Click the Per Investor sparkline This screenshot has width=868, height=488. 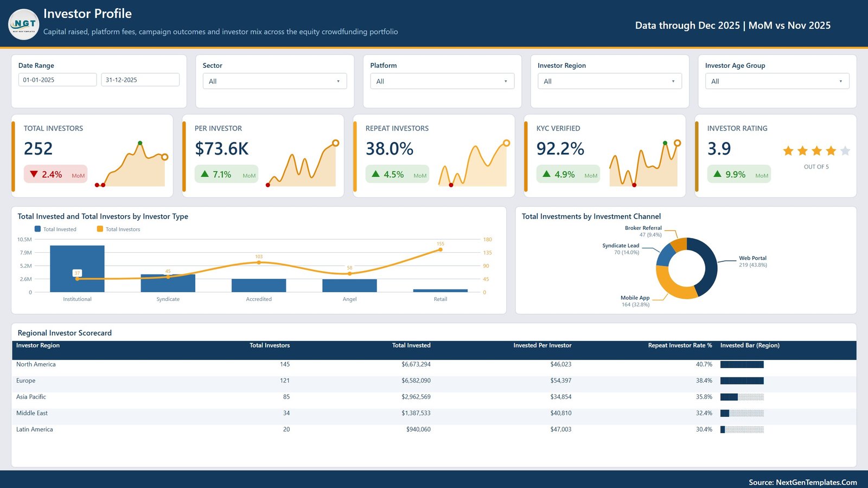[302, 164]
